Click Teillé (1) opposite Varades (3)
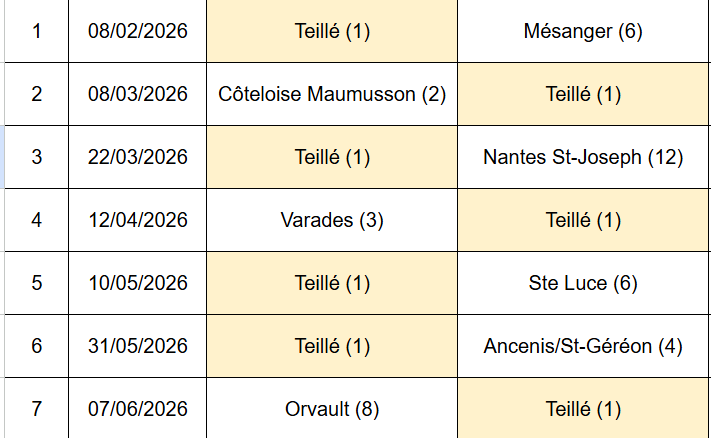711x438 pixels. [x=583, y=220]
